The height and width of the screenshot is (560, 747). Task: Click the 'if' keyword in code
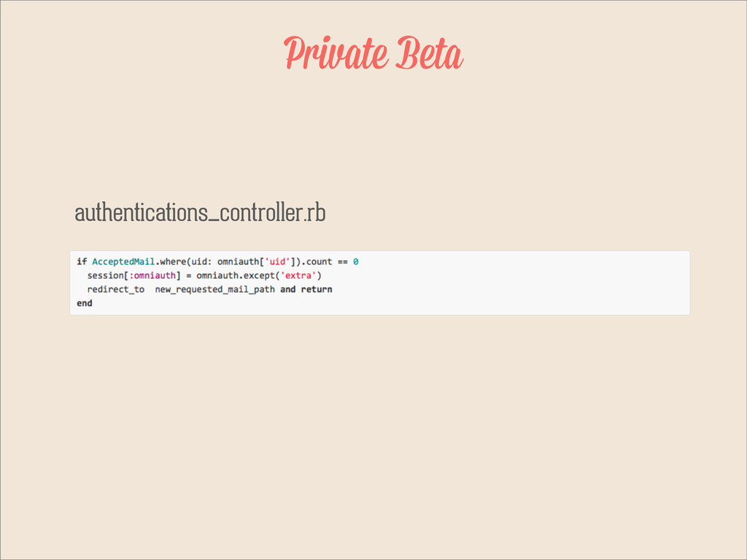click(82, 262)
